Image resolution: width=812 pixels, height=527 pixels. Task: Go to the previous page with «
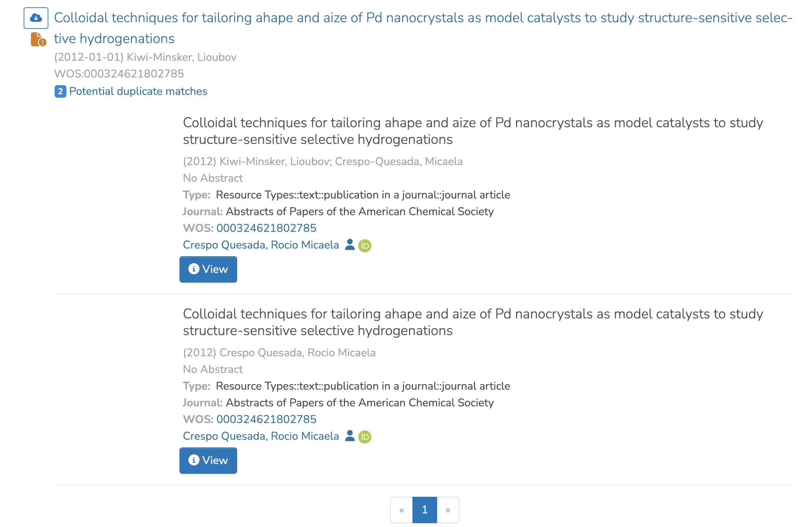402,510
